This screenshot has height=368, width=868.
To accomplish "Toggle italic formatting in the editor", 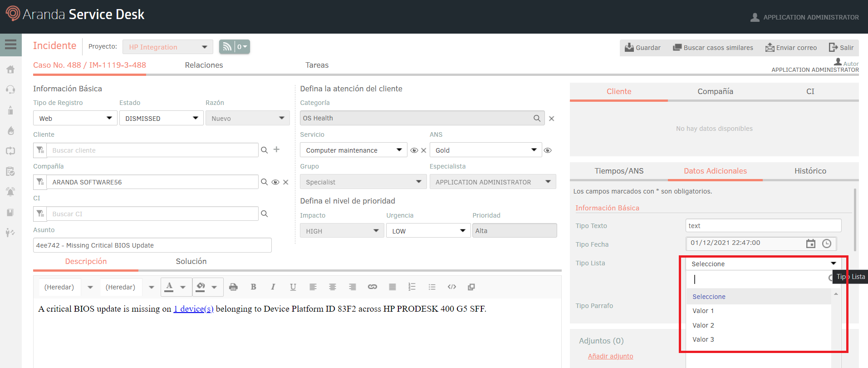I will tap(273, 287).
